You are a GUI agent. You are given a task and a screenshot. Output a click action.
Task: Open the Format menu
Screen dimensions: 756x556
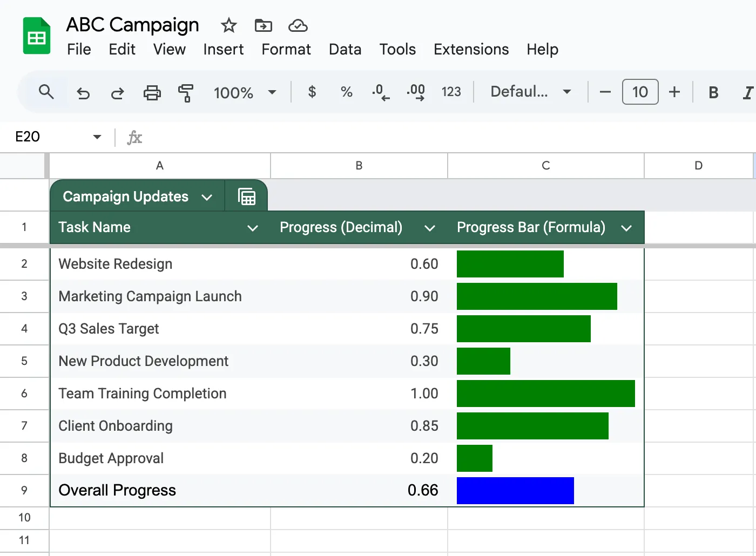pyautogui.click(x=286, y=49)
